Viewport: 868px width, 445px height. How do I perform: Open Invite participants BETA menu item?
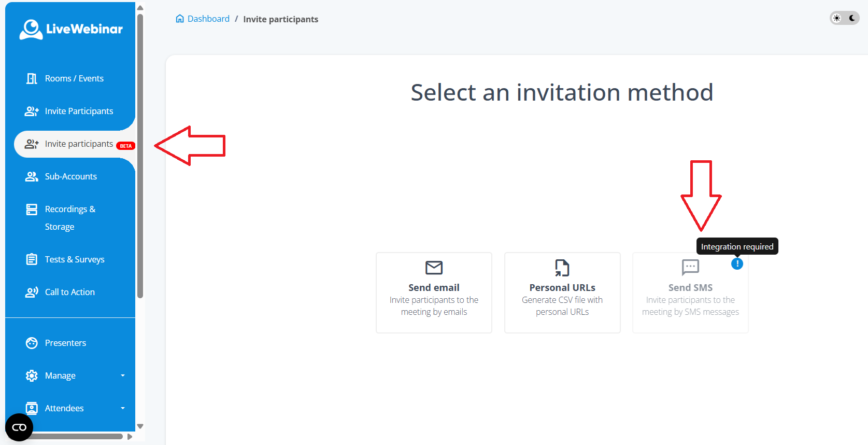79,144
